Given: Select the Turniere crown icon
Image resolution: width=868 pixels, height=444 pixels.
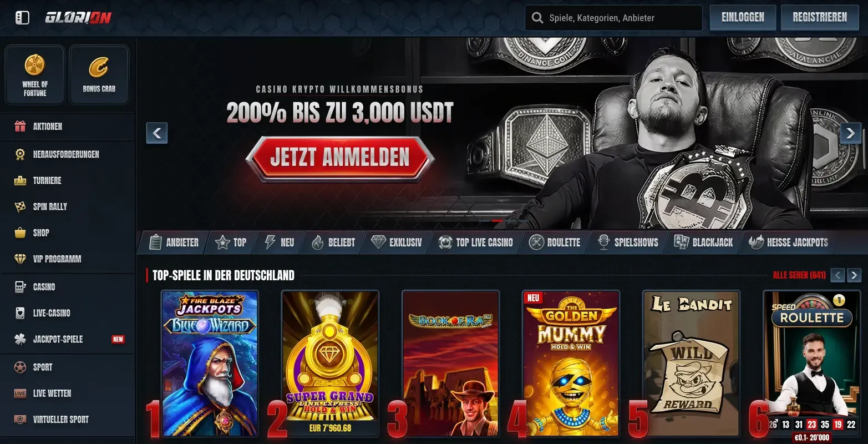Looking at the screenshot, I should coord(20,180).
